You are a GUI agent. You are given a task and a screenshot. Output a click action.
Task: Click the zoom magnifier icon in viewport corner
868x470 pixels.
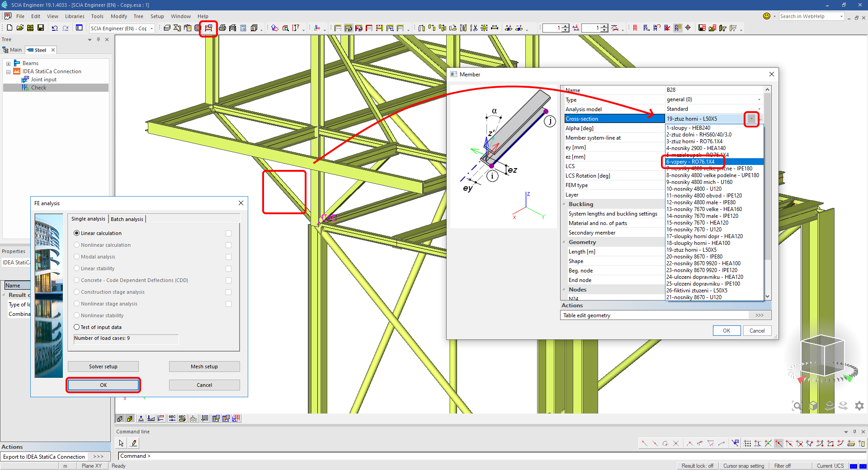[797, 406]
